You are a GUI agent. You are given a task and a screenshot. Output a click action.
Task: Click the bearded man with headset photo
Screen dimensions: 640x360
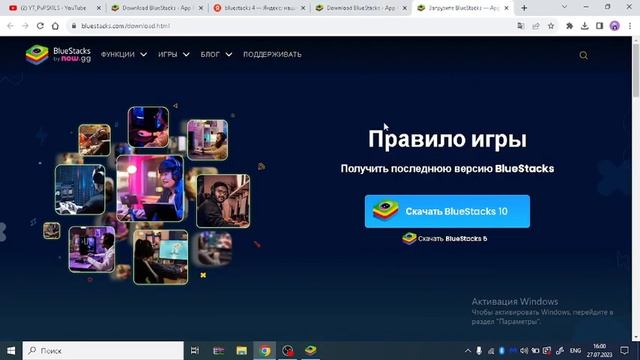click(x=223, y=201)
